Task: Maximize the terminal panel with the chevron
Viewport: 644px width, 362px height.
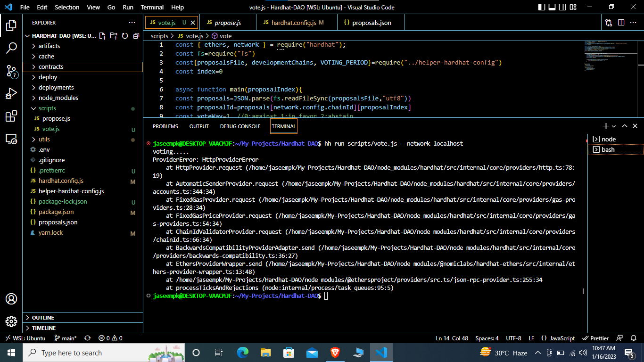Action: (x=624, y=126)
